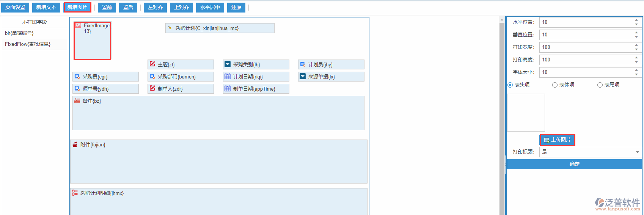
Task: Click the icon of 采购部门{bumen}
Action: pos(152,77)
